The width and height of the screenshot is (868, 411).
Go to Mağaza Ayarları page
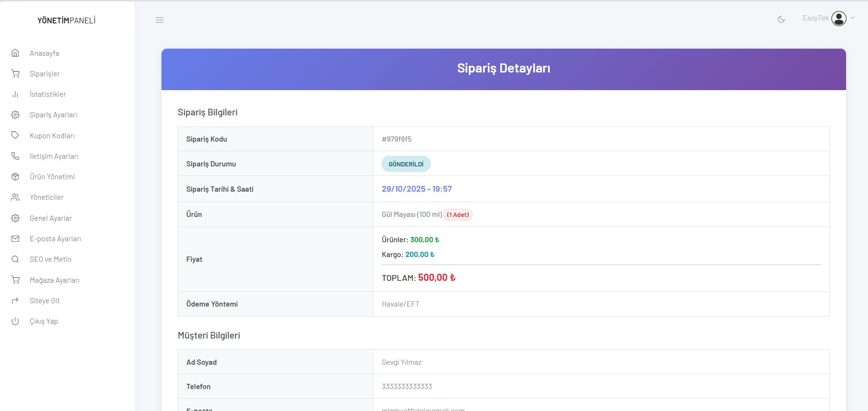(54, 280)
